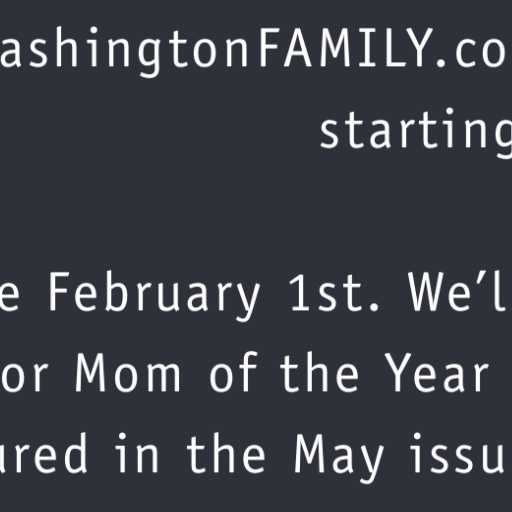Click the letter 'e' before February
512x512 pixels.
pyautogui.click(x=9, y=296)
